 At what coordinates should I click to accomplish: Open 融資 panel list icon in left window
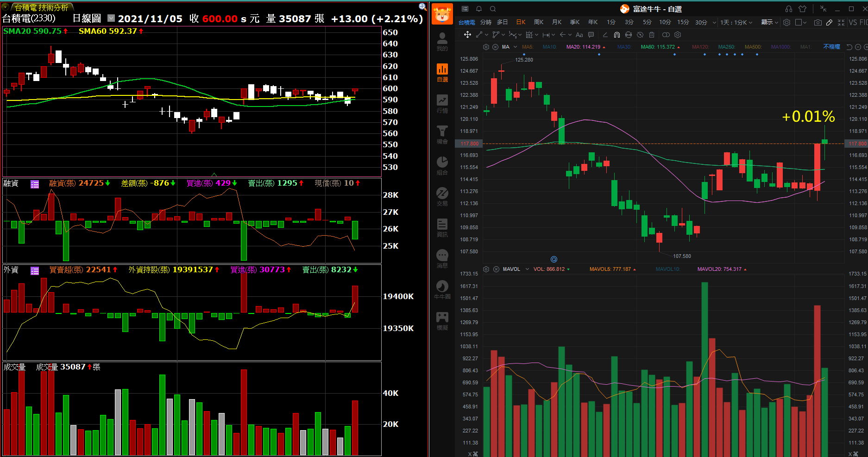point(35,184)
